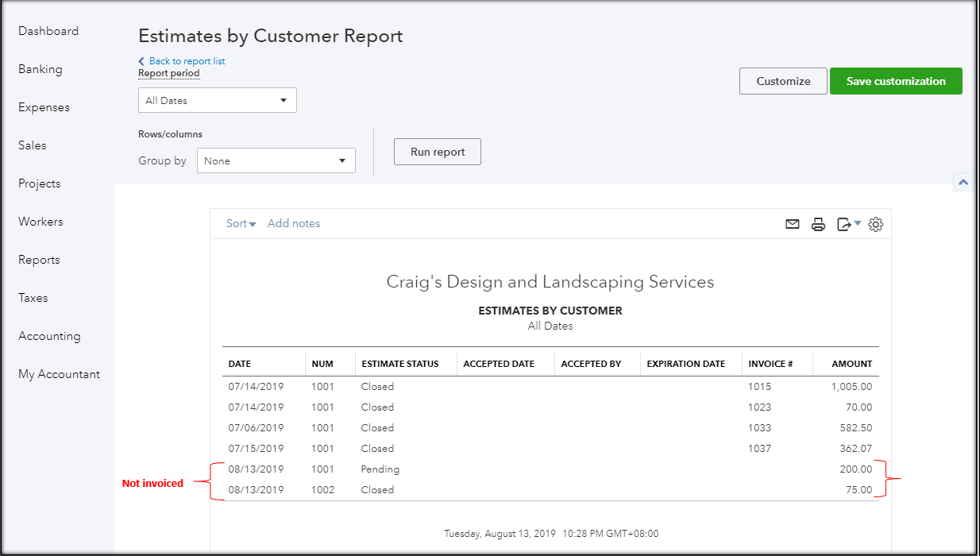Select the 582.50 amount
Viewport: 980px width, 556px height.
[x=856, y=428]
